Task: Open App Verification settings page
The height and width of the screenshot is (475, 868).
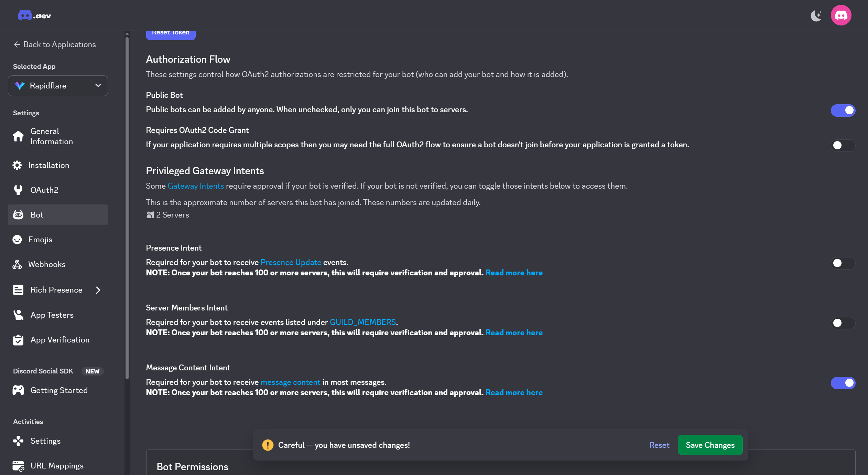Action: click(60, 340)
